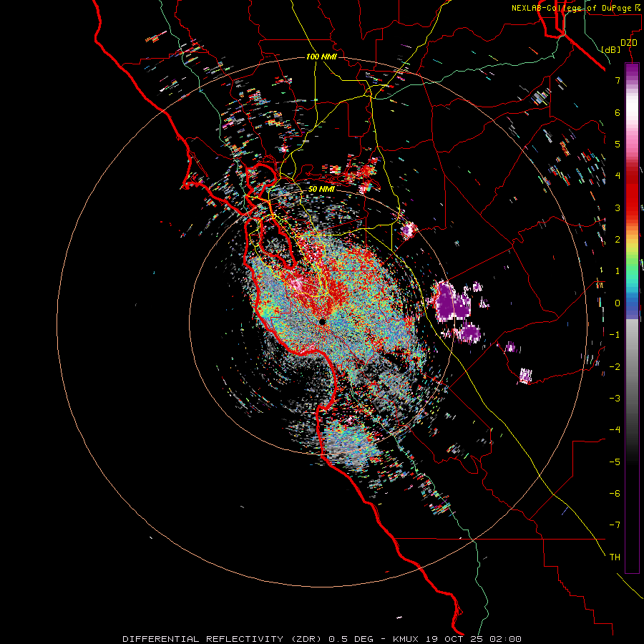Click the scale tick label 7
Image resolution: width=644 pixels, height=644 pixels.
click(x=618, y=80)
